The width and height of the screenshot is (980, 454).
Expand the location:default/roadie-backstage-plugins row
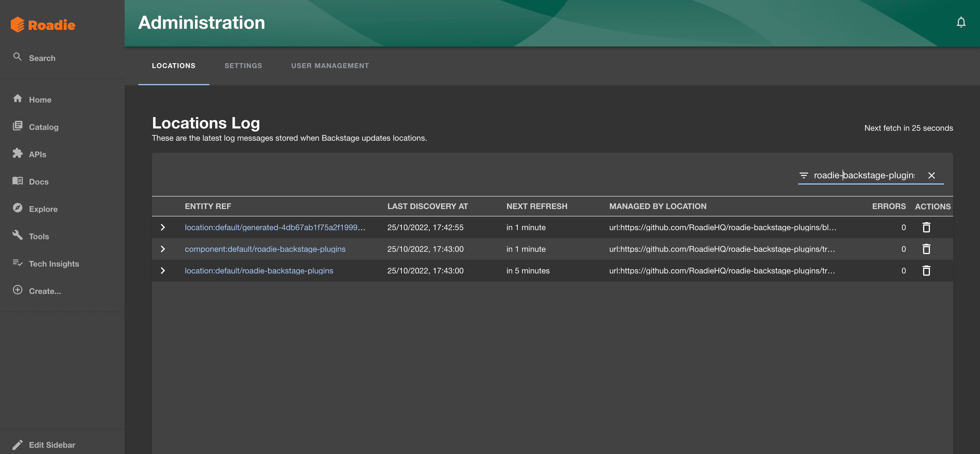point(163,271)
